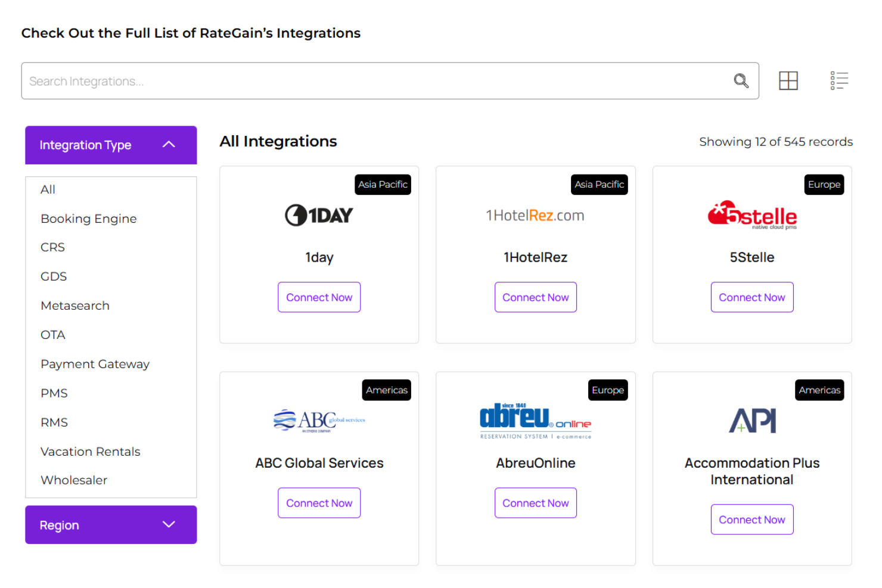The width and height of the screenshot is (882, 588).
Task: Switch to list view layout
Action: pos(838,80)
